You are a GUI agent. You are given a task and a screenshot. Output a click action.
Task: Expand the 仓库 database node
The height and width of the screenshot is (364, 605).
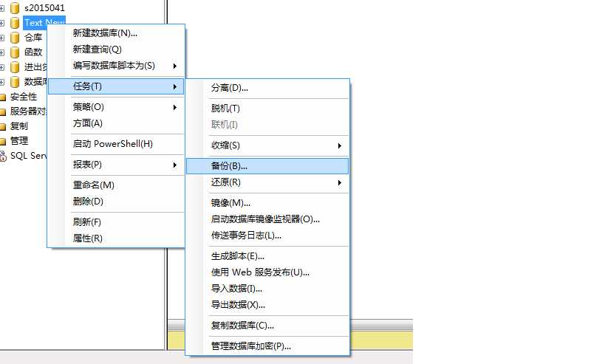pos(2,38)
